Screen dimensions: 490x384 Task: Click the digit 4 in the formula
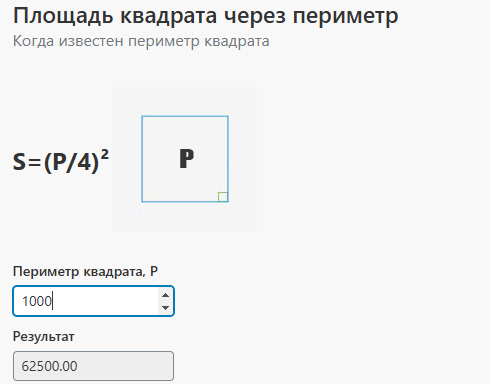pyautogui.click(x=84, y=162)
